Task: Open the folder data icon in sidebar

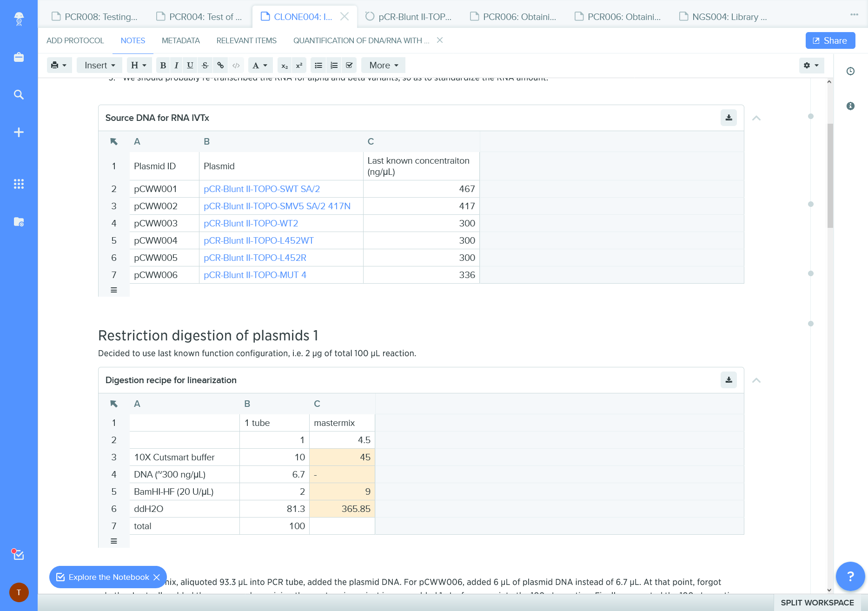Action: tap(19, 222)
